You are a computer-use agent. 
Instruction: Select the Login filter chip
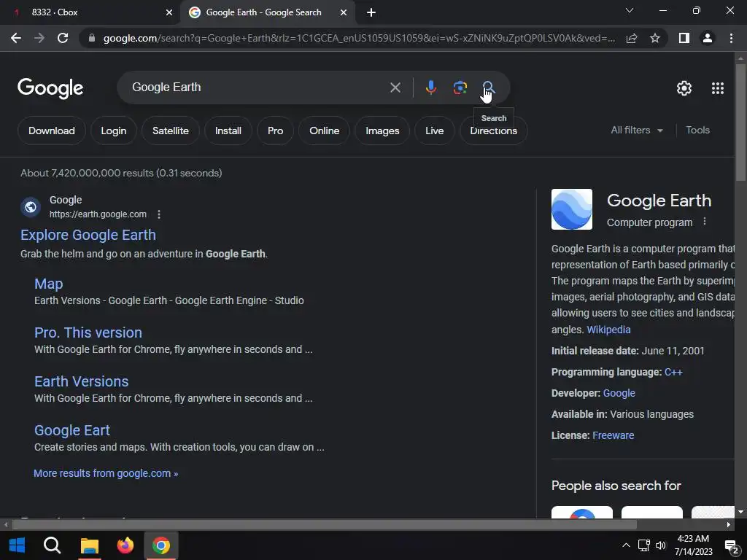tap(113, 131)
